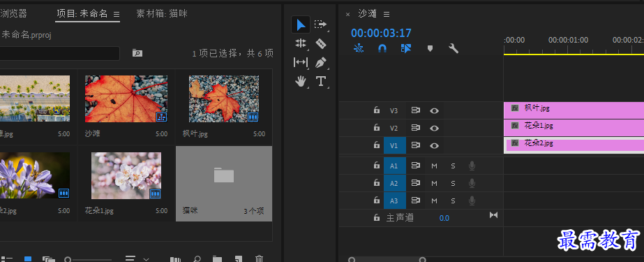Toggle target track V1
644x262 pixels.
[x=394, y=145]
